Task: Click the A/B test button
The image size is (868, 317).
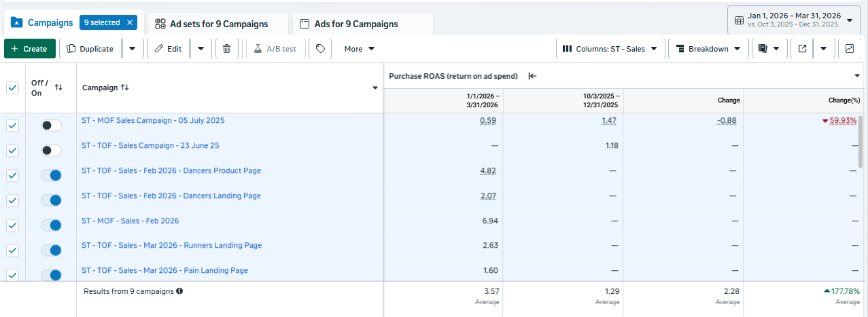Action: (275, 49)
